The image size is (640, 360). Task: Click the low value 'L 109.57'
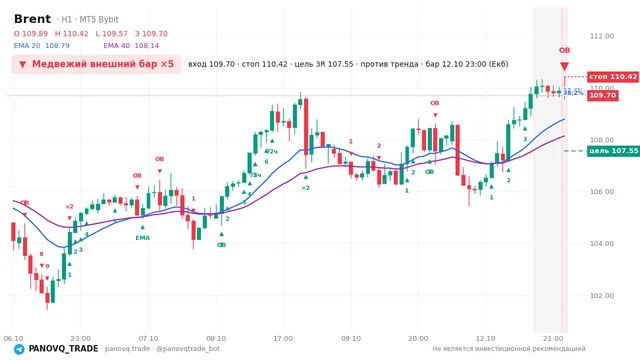point(111,34)
